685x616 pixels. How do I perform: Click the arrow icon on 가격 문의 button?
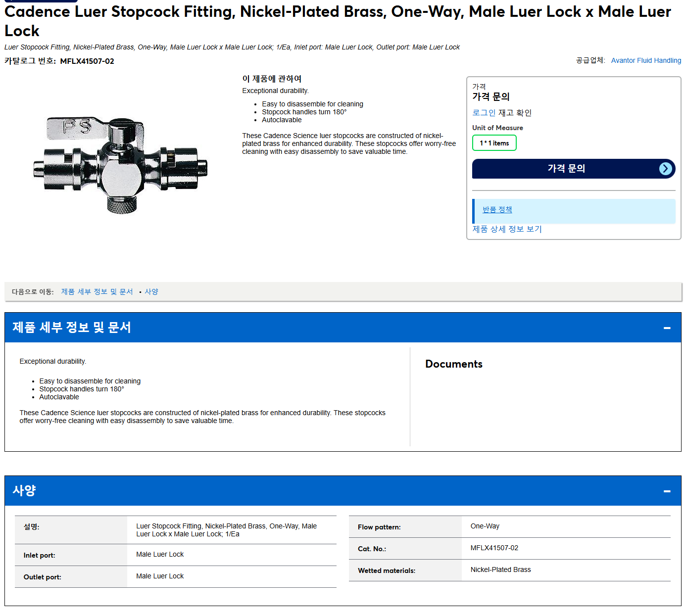(x=666, y=169)
